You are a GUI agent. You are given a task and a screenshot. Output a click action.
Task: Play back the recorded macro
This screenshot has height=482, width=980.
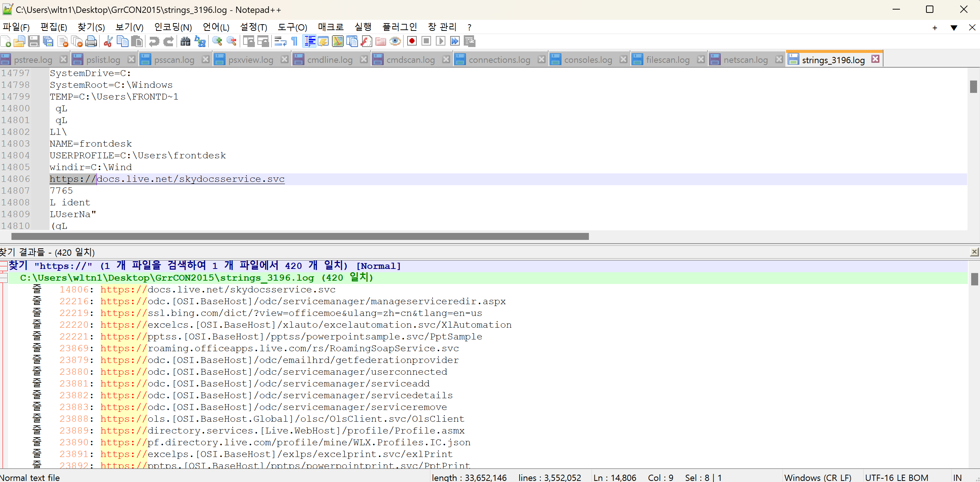(x=441, y=41)
